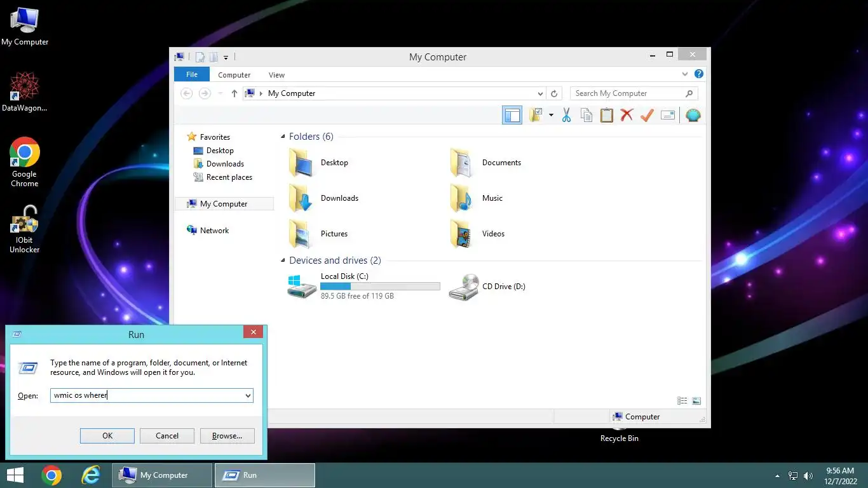
Task: Click the search magnifier icon
Action: coord(689,93)
